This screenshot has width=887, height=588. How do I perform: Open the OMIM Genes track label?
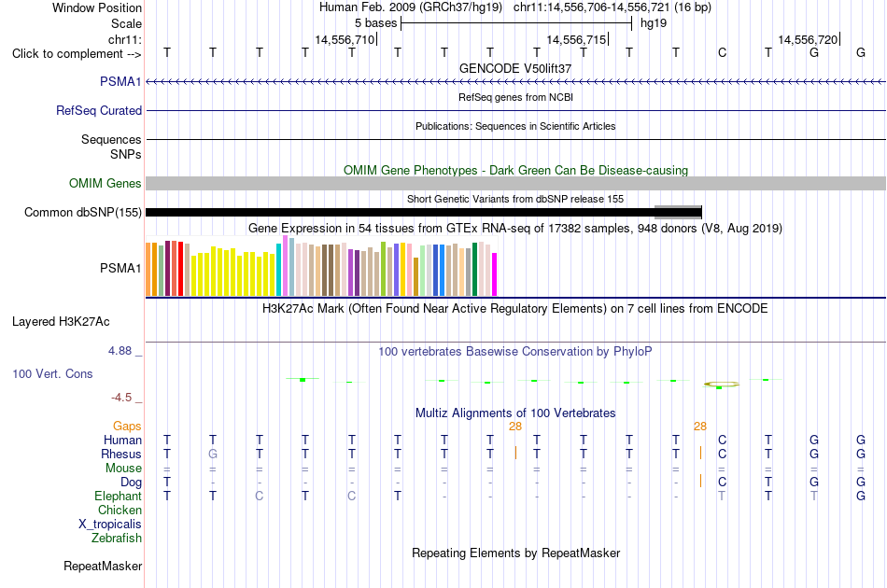[x=105, y=183]
